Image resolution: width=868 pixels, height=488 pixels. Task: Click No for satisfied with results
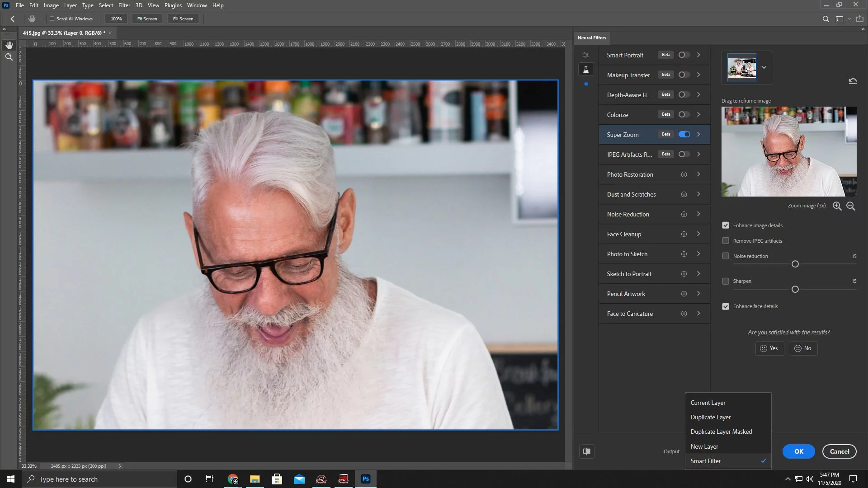pyautogui.click(x=803, y=348)
